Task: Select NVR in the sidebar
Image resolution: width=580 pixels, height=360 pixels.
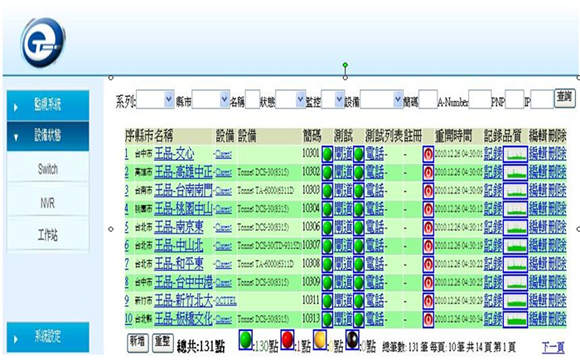Action: pyautogui.click(x=48, y=202)
